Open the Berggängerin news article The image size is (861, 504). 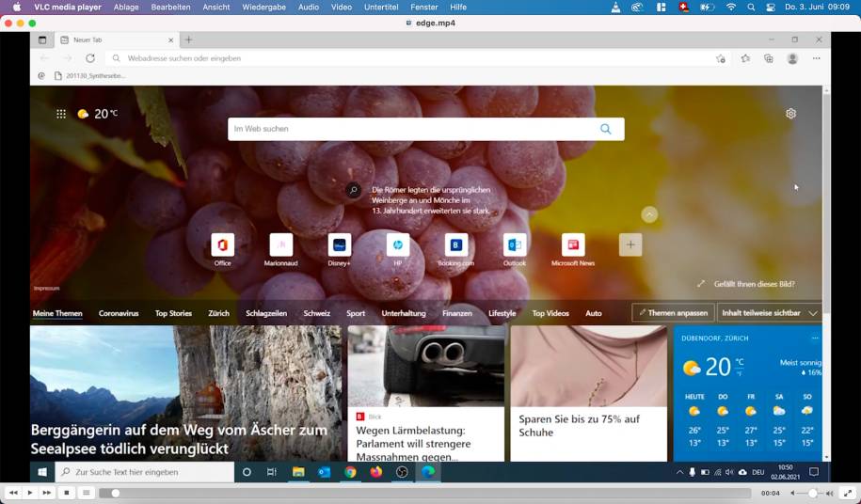(185, 393)
